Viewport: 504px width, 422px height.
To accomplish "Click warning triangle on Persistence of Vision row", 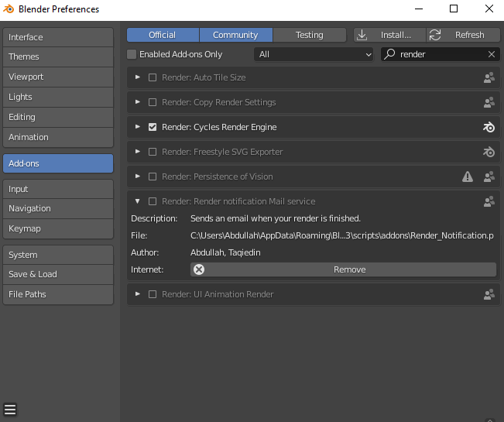I will 468,177.
